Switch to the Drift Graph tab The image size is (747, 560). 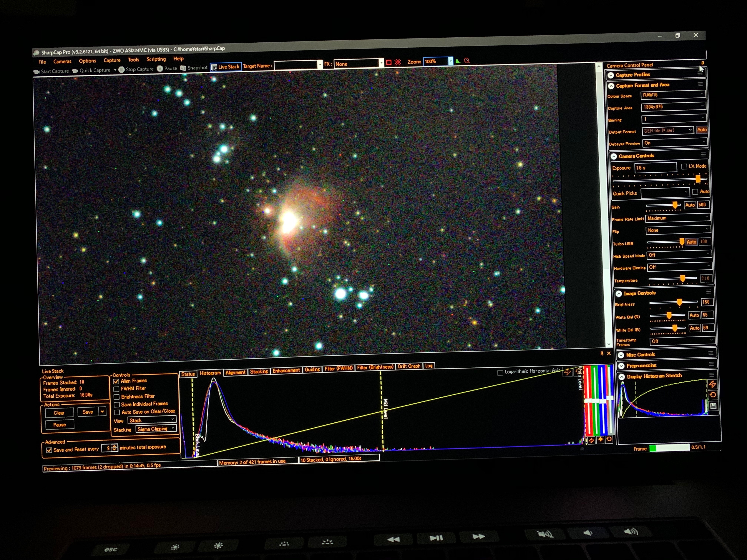[x=409, y=366]
